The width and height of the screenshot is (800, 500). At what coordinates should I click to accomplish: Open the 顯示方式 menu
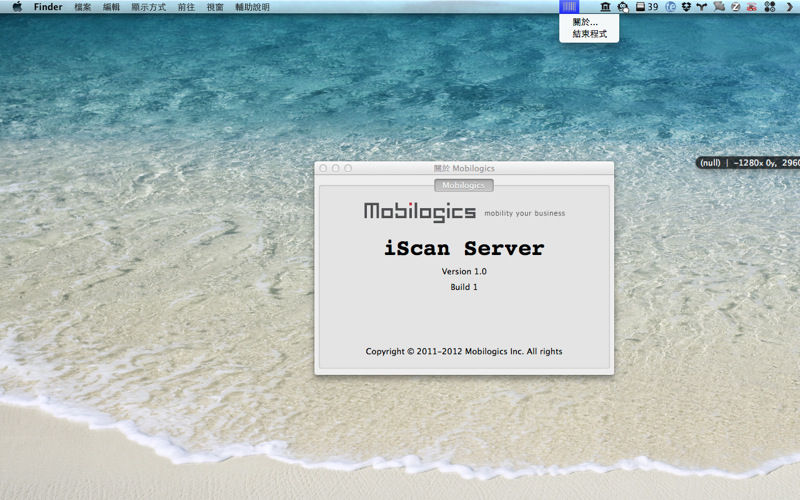pos(148,7)
